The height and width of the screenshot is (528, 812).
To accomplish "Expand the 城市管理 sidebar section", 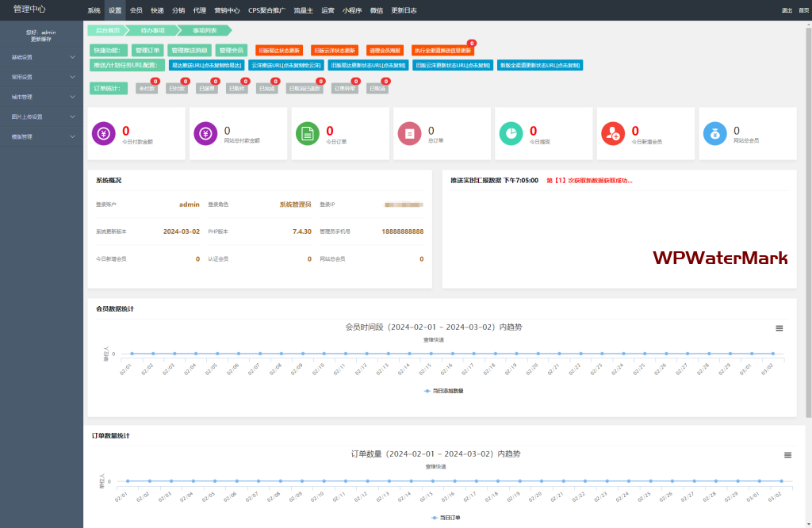I will [41, 97].
